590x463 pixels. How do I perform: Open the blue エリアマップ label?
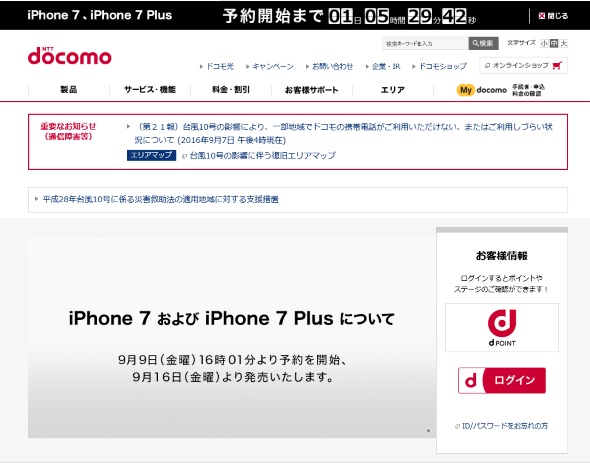(x=151, y=155)
